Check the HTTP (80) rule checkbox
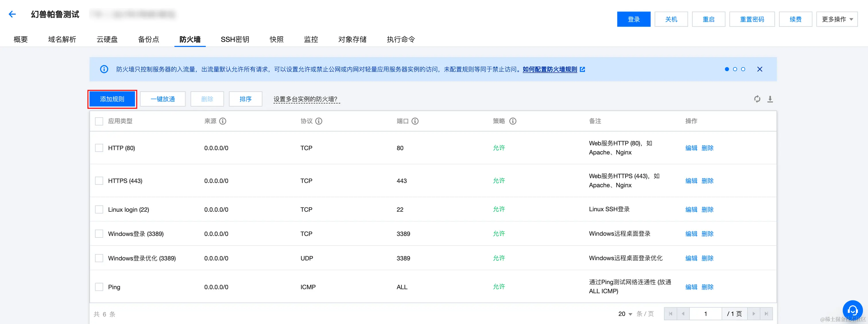This screenshot has height=324, width=868. (x=99, y=148)
